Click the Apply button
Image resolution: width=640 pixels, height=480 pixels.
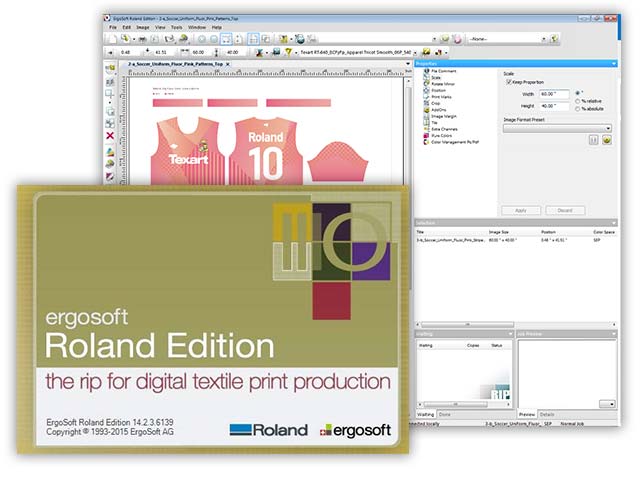[520, 210]
